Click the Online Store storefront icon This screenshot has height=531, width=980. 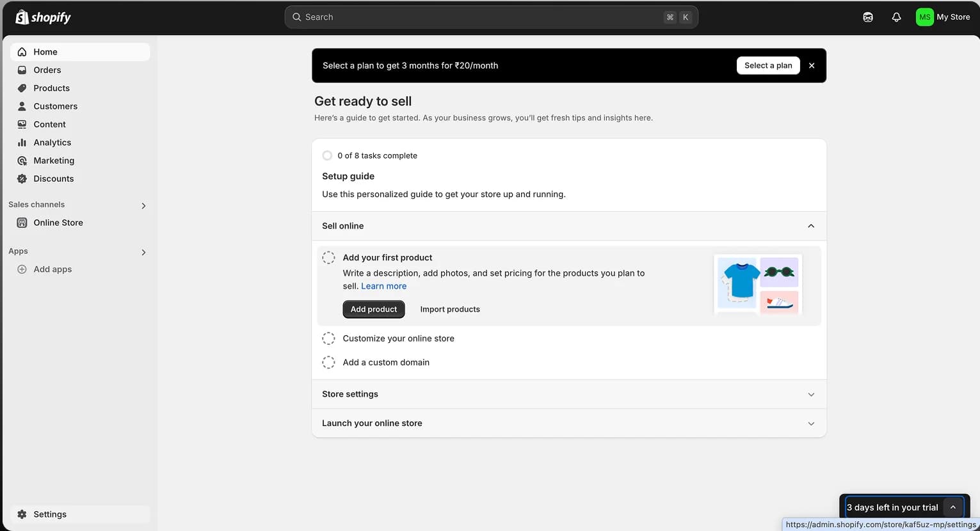coord(22,223)
